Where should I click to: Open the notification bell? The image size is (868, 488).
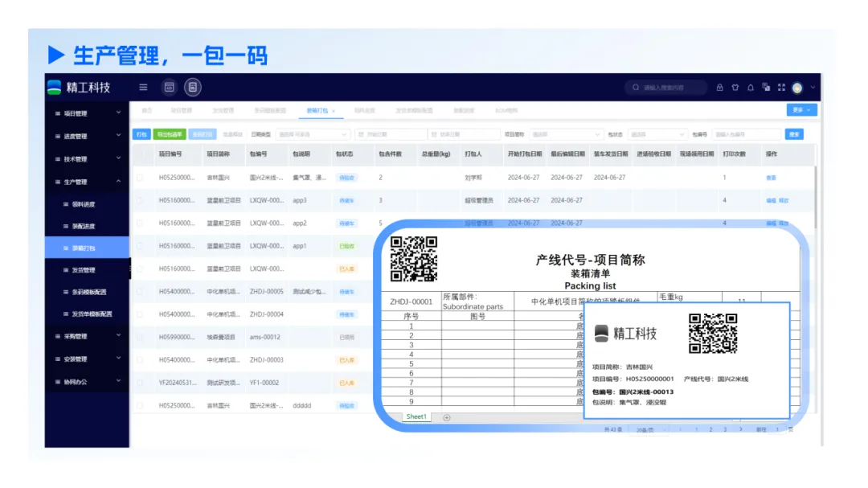751,88
